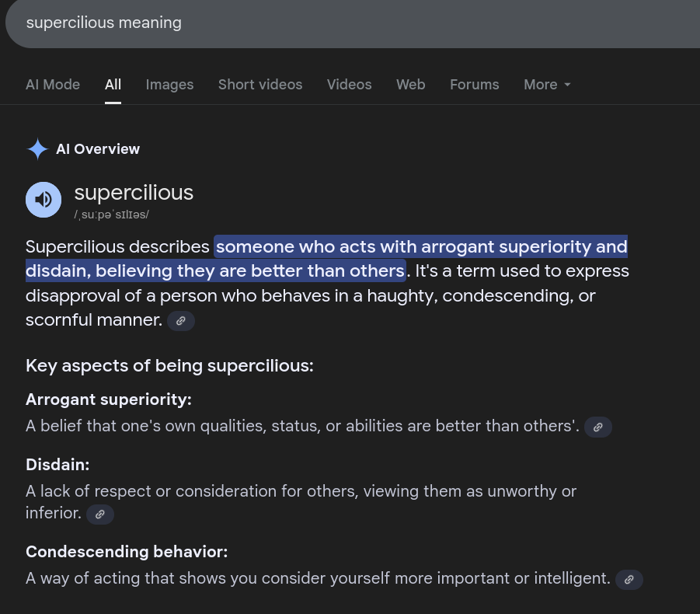700x614 pixels.
Task: Click the AI Overview heading label
Action: [x=98, y=149]
